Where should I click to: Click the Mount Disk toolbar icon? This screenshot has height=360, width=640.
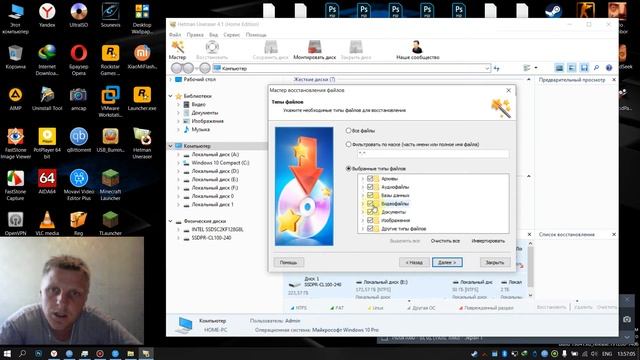pos(314,50)
